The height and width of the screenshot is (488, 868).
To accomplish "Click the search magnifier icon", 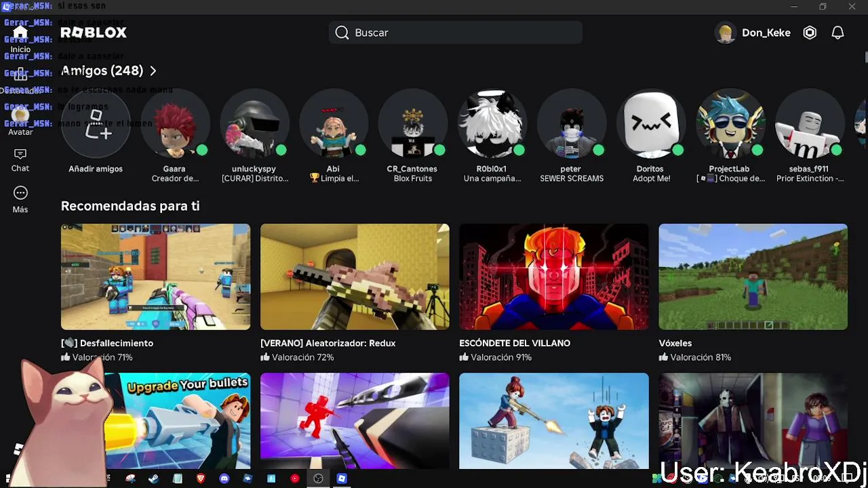I will 342,33.
